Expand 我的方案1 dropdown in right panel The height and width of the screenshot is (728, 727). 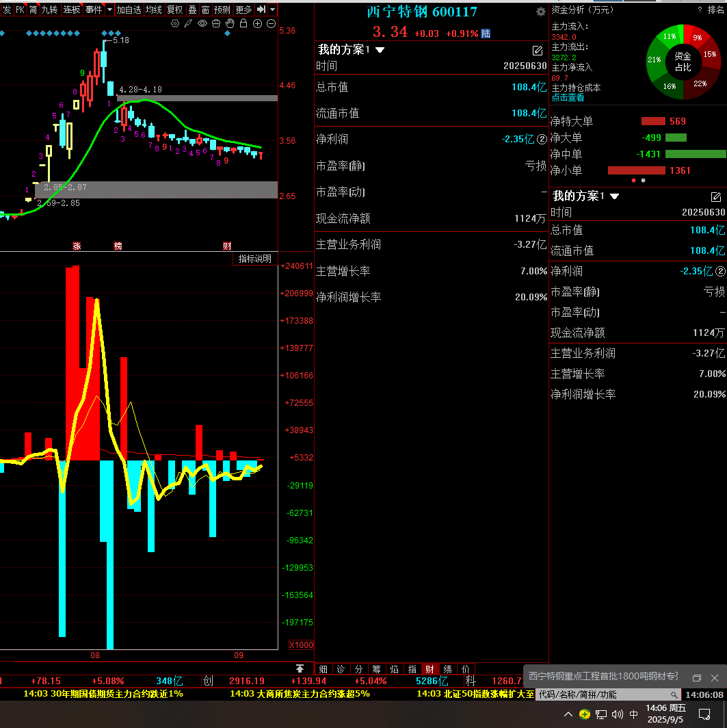click(x=615, y=196)
